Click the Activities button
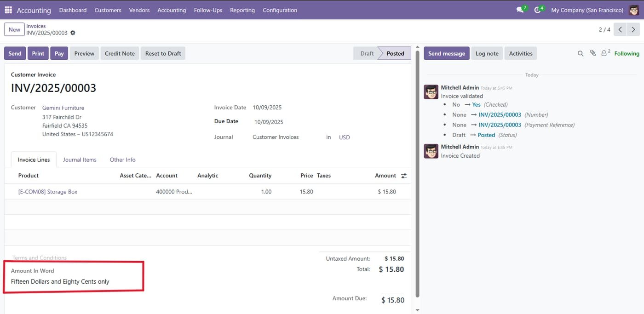The width and height of the screenshot is (644, 314). point(521,53)
